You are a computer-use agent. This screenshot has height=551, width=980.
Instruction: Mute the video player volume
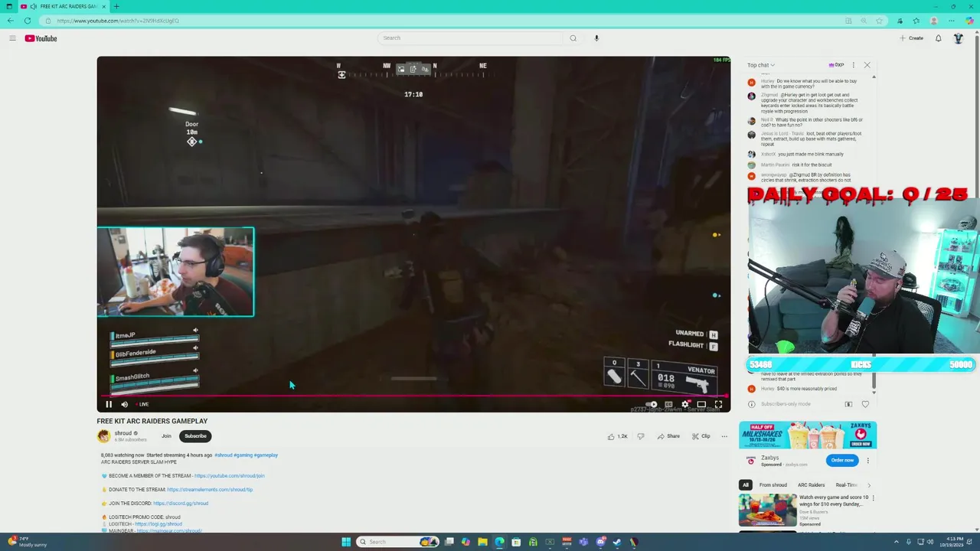pyautogui.click(x=125, y=404)
